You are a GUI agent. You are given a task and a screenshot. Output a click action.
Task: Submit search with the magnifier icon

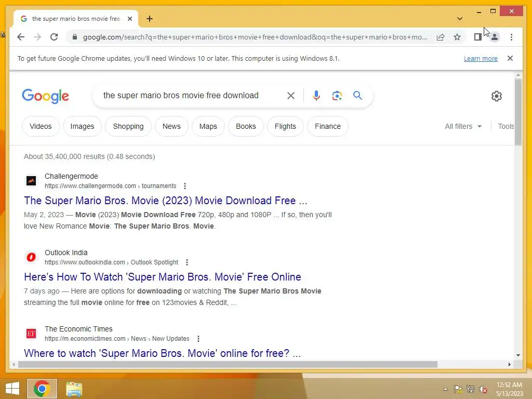point(357,96)
